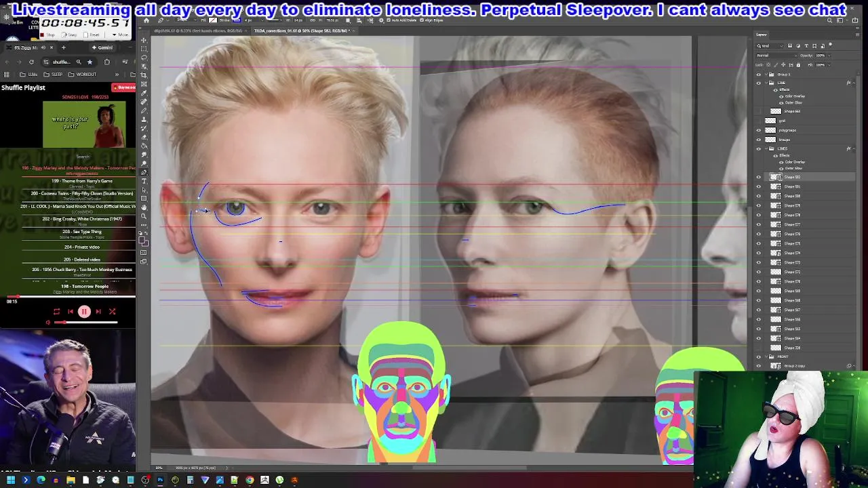Pause the music with pause button

point(84,312)
